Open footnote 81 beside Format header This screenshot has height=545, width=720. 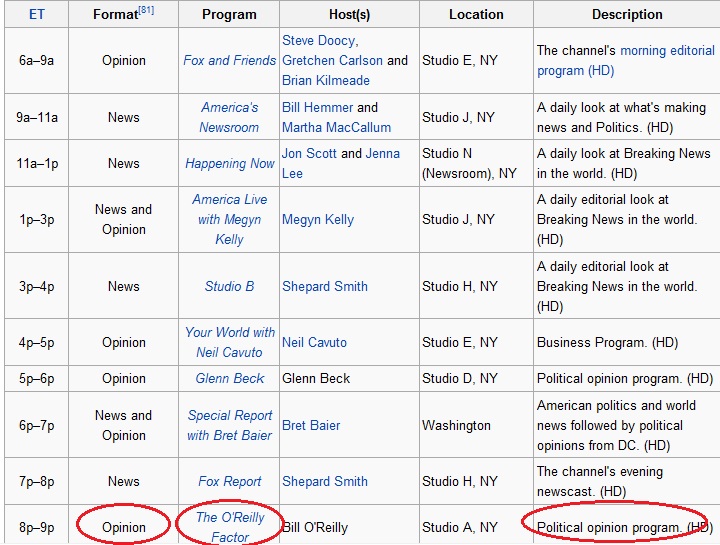pyautogui.click(x=146, y=10)
